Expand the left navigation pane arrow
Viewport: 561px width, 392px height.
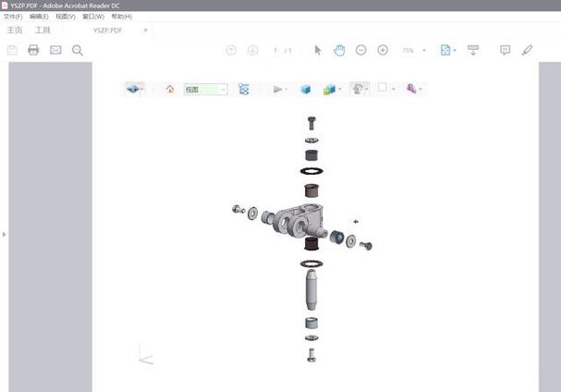(x=4, y=235)
